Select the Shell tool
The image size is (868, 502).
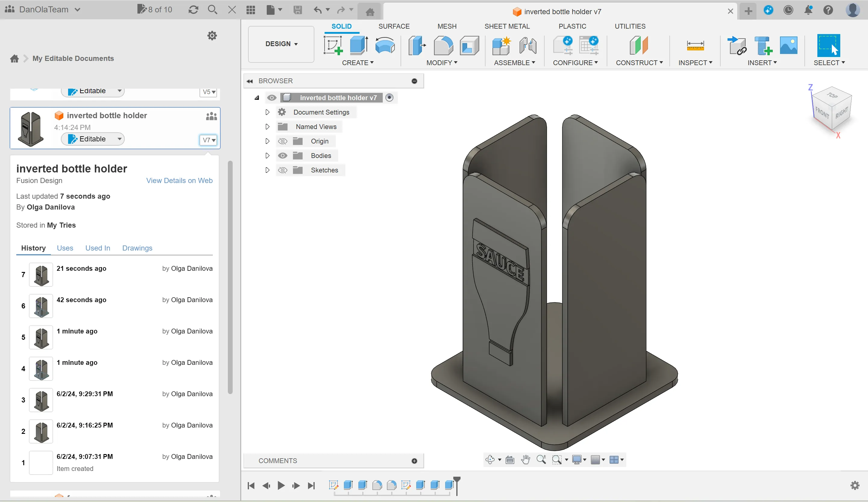tap(470, 46)
